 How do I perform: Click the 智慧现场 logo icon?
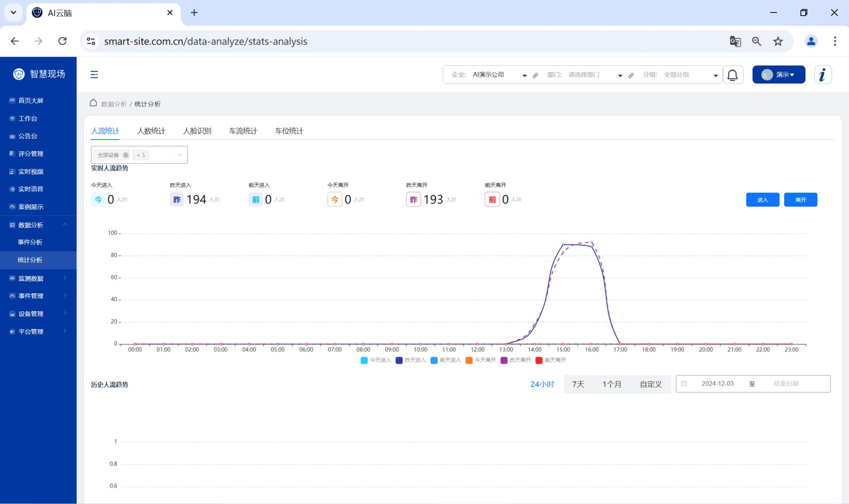coord(19,74)
